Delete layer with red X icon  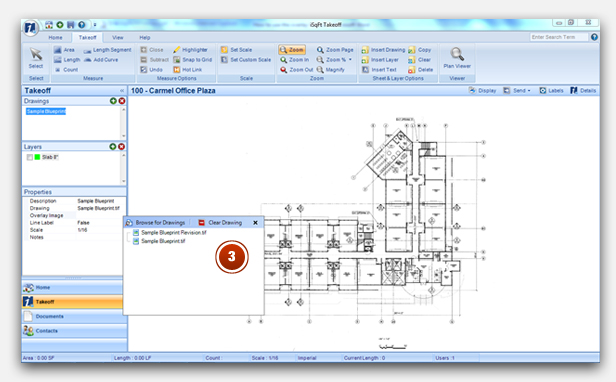[122, 147]
